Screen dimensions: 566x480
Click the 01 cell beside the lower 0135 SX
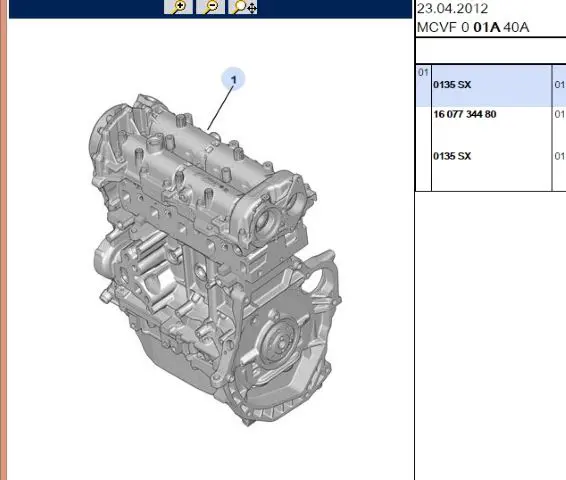[560, 156]
